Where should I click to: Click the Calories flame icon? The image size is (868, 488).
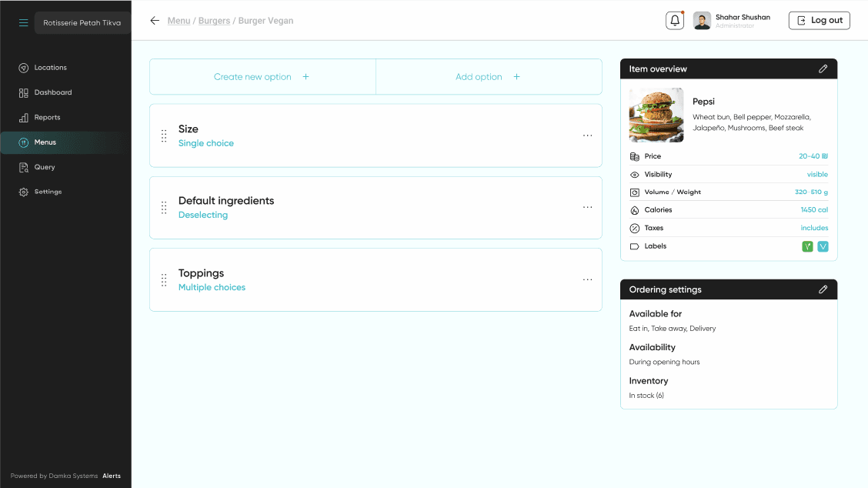pos(634,210)
